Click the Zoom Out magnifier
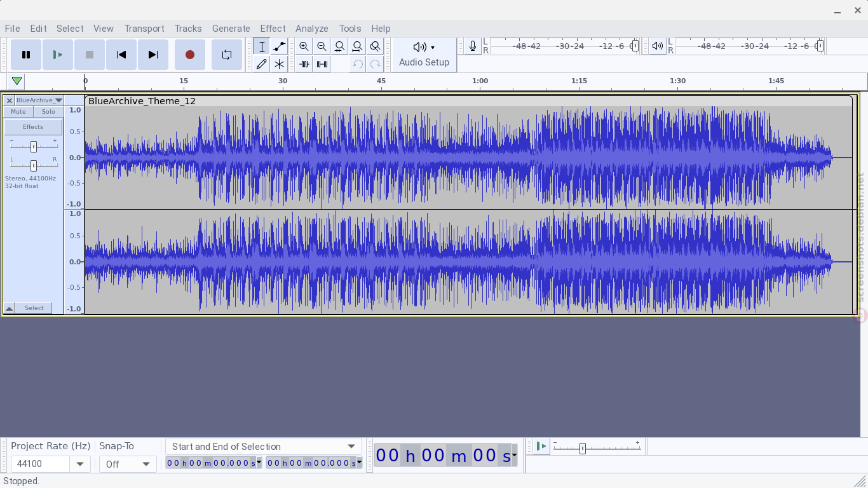The image size is (868, 488). 322,46
